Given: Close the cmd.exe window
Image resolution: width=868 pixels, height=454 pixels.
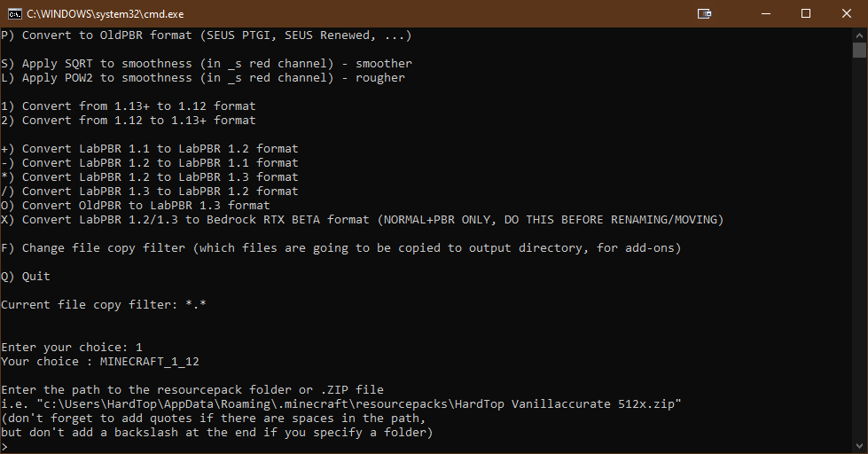Looking at the screenshot, I should [847, 13].
